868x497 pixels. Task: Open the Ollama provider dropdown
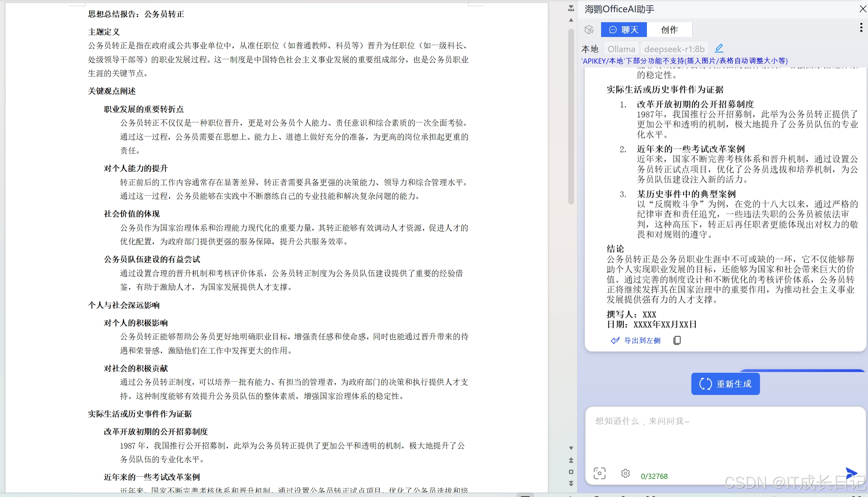tap(621, 49)
